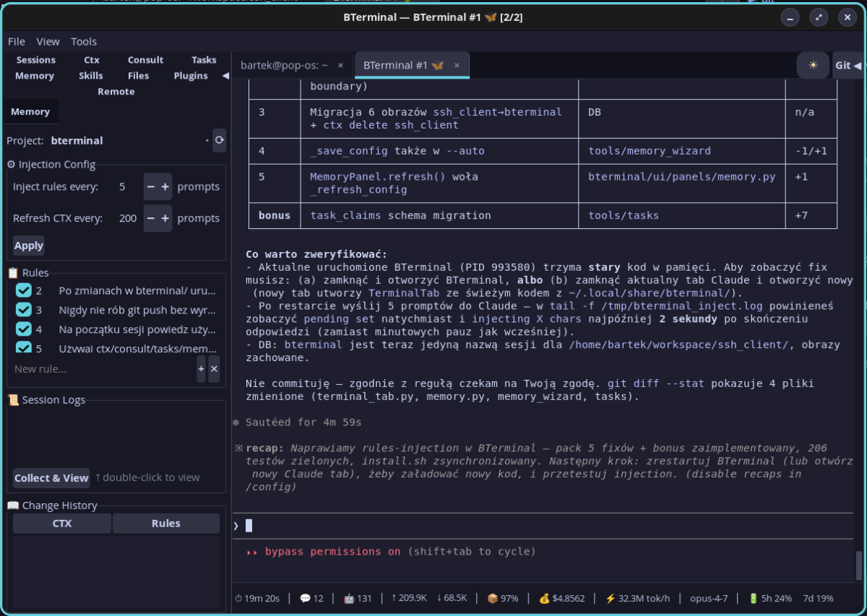Click the download 68.5K status item

pyautogui.click(x=452, y=599)
